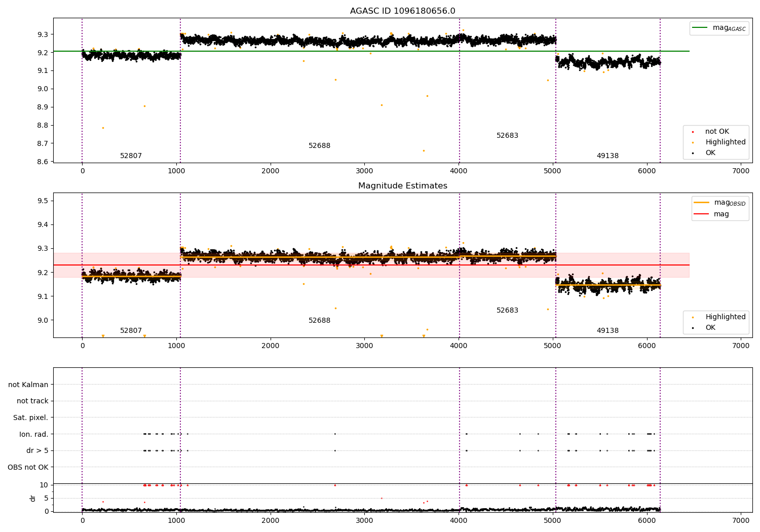Click the lowest orange outlier point near 8.66

pyautogui.click(x=424, y=150)
